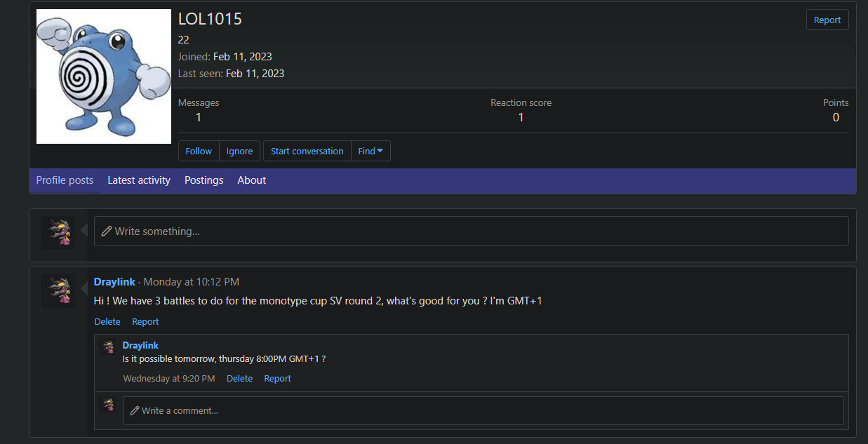Click the Reaction score value 1

[521, 117]
